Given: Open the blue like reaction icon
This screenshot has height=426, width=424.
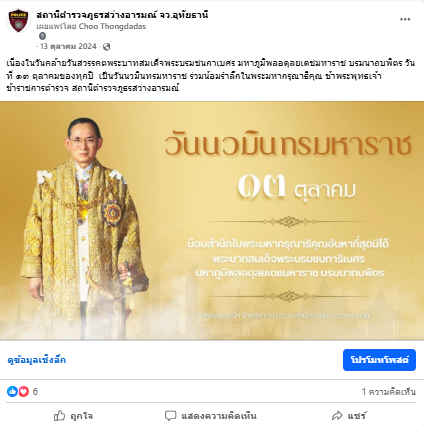Looking at the screenshot, I should pos(12,391).
